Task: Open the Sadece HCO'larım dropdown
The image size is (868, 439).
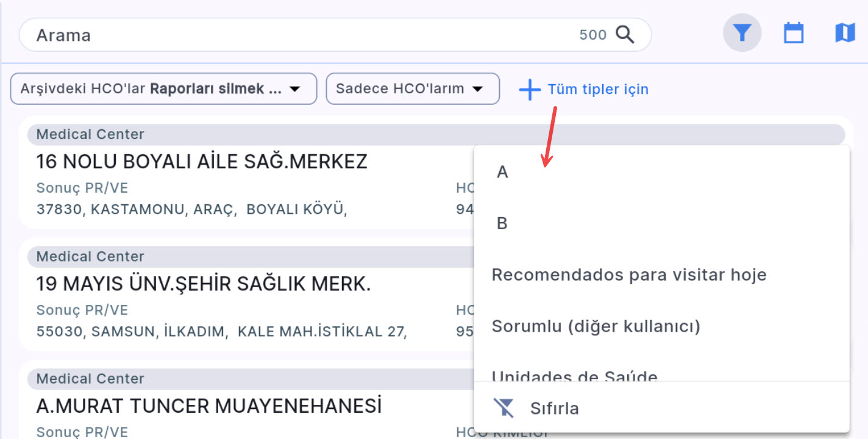Action: pyautogui.click(x=413, y=89)
